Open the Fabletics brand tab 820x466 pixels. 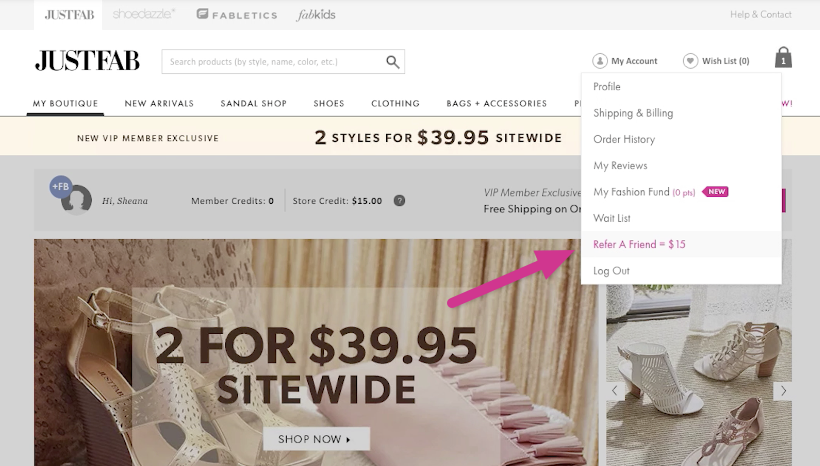(237, 15)
